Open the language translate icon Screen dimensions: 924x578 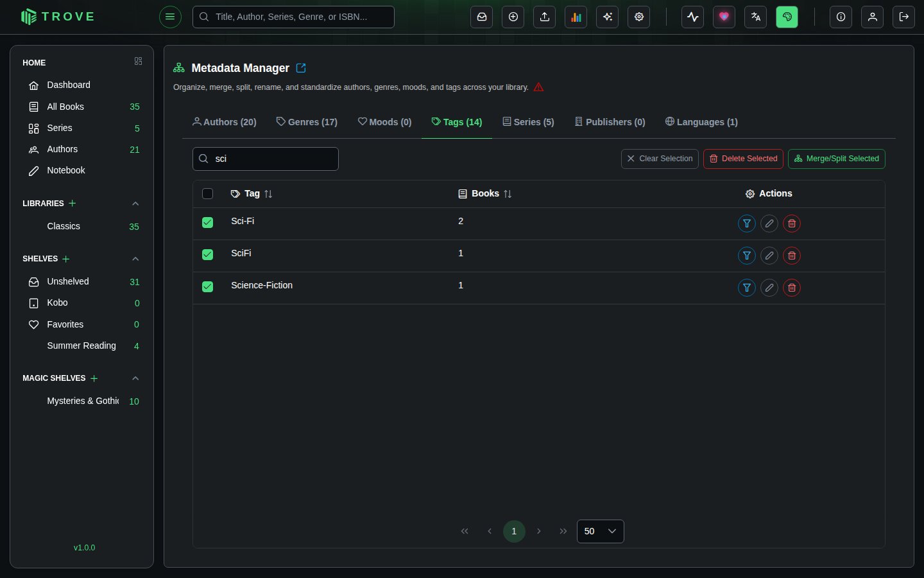click(756, 17)
